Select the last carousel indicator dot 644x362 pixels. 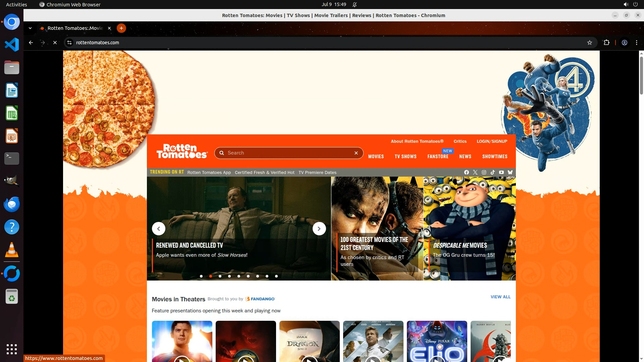(276, 276)
